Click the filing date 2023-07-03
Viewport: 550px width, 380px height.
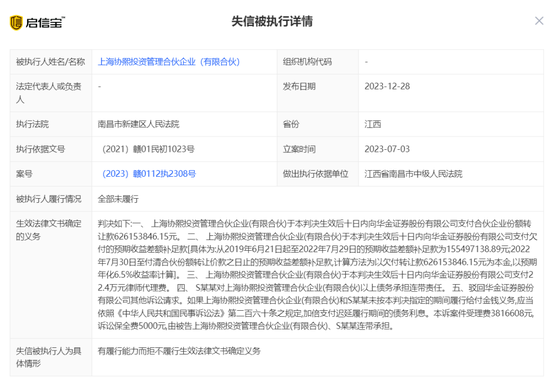(x=387, y=149)
